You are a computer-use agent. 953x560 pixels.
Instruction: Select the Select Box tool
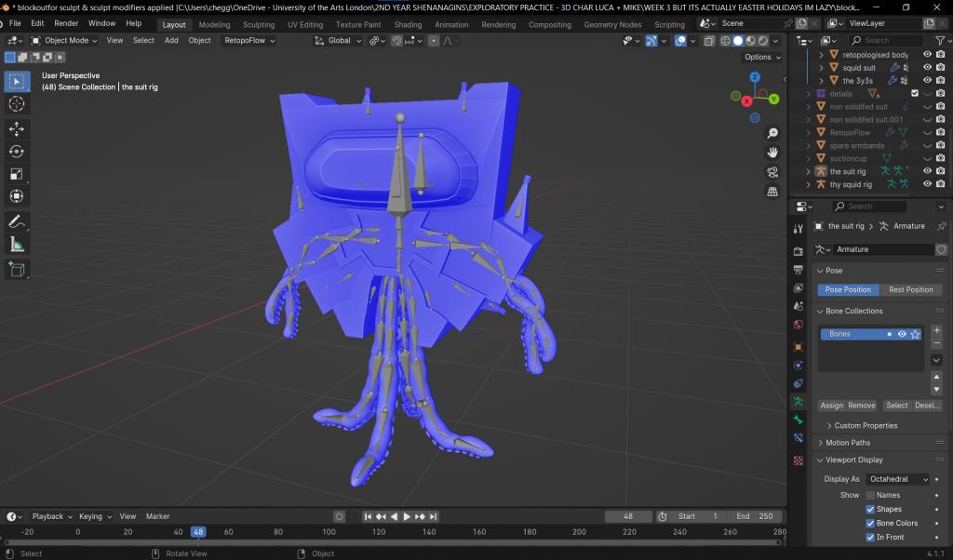(17, 81)
